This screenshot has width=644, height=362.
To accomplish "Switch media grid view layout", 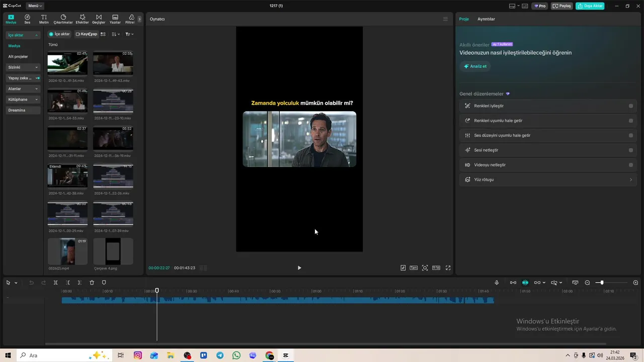I will [103, 34].
